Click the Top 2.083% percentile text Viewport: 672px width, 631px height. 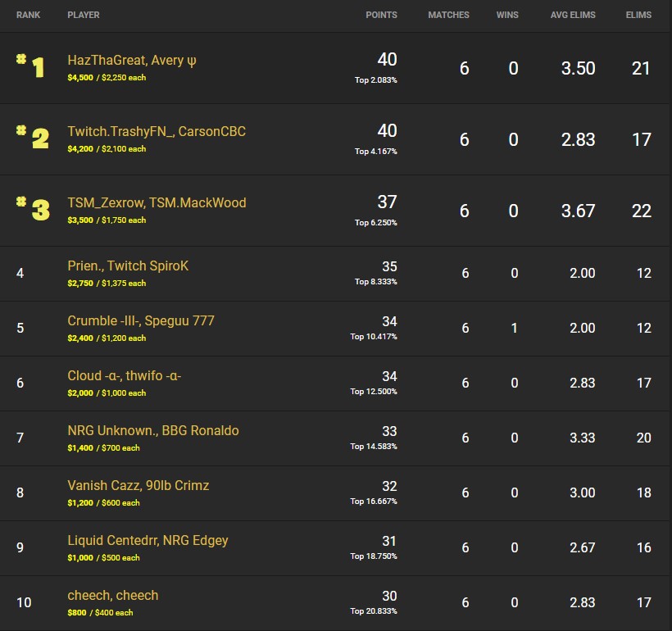(x=376, y=80)
